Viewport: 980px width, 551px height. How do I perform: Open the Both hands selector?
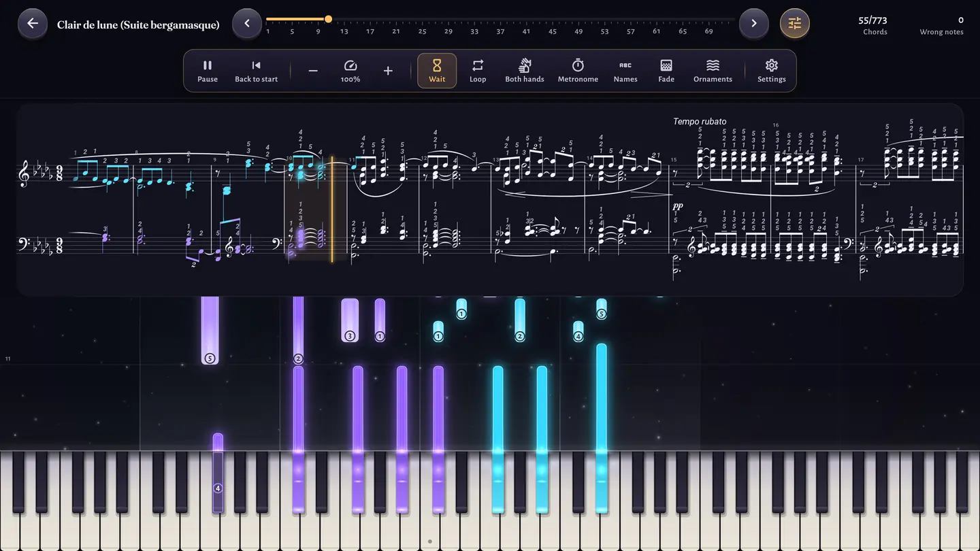point(525,71)
